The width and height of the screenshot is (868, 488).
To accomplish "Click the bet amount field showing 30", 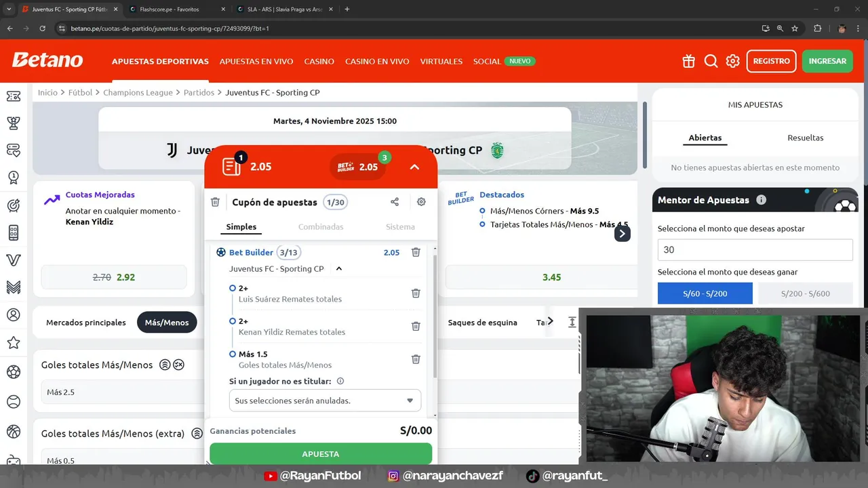I will point(755,249).
